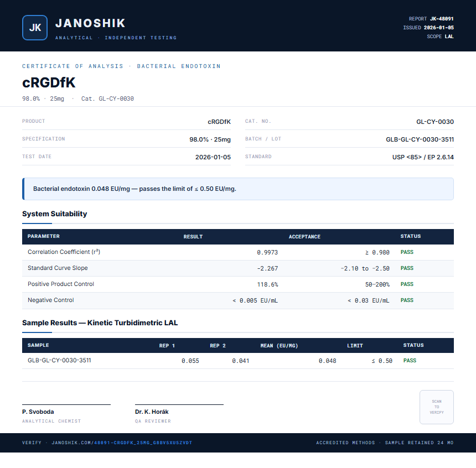Click PASS status in sample results row
This screenshot has height=468, width=476.
[x=410, y=361]
